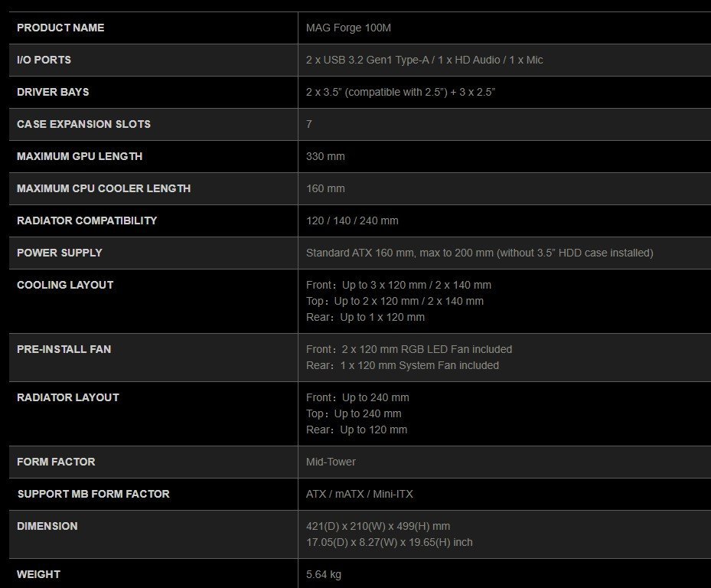
Task: Click the COOLING LAYOUT row label
Action: [x=65, y=285]
